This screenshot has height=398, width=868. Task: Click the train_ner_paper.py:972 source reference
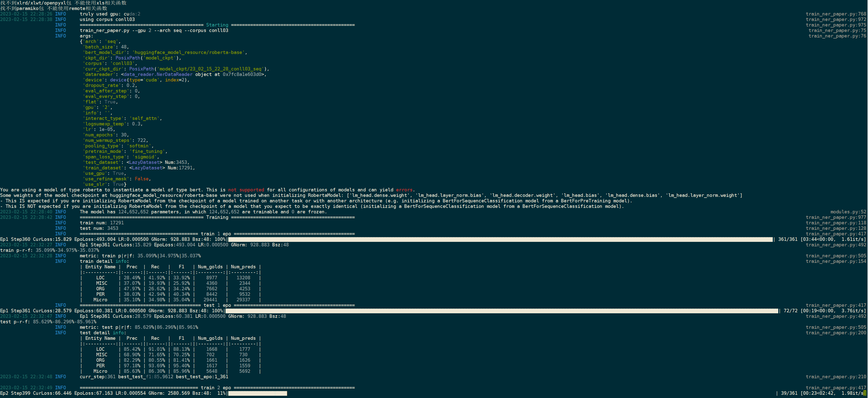pyautogui.click(x=836, y=19)
